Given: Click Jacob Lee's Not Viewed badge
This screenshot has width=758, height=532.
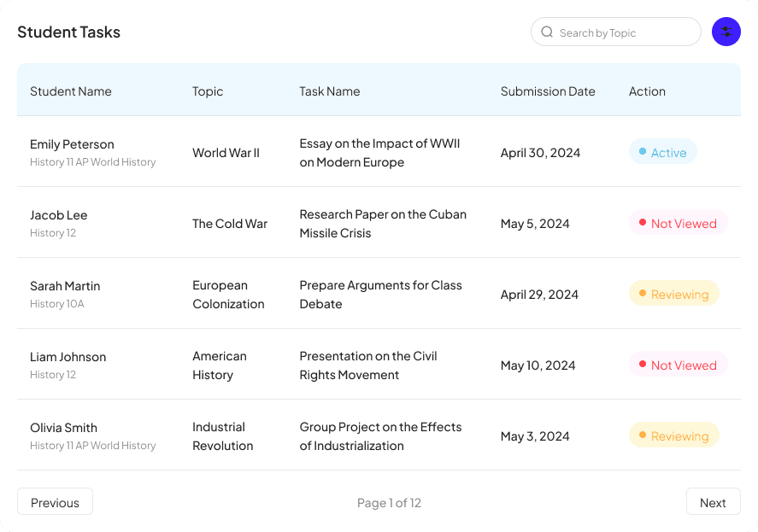Looking at the screenshot, I should (679, 224).
